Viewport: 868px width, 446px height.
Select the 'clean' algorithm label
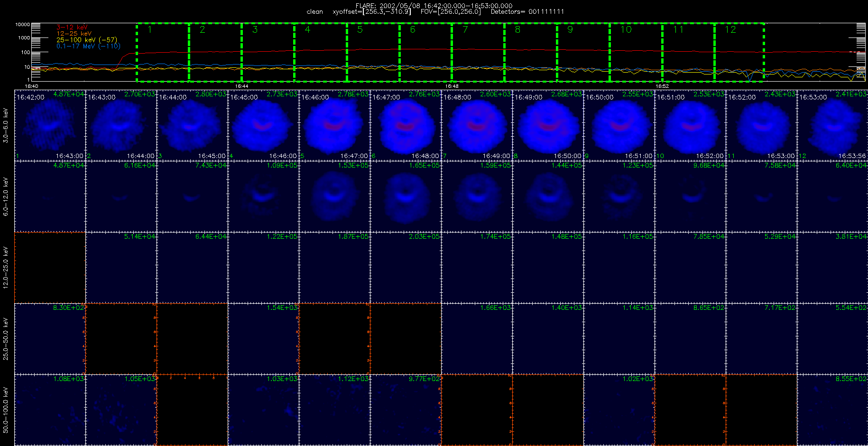click(314, 12)
